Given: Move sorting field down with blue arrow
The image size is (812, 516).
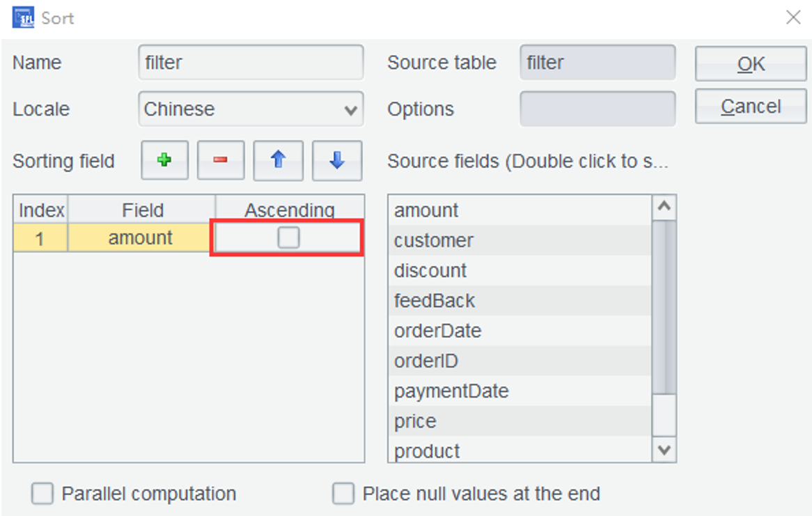Looking at the screenshot, I should (336, 161).
